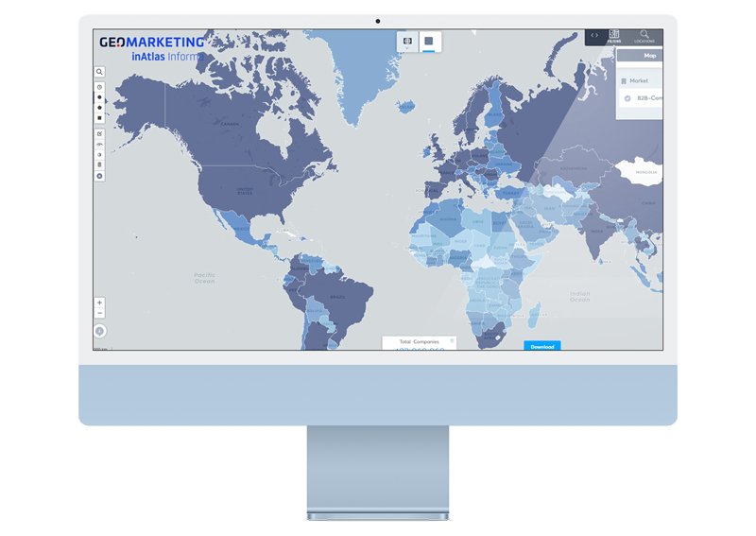Click Kazakhstan on the map

point(572,168)
